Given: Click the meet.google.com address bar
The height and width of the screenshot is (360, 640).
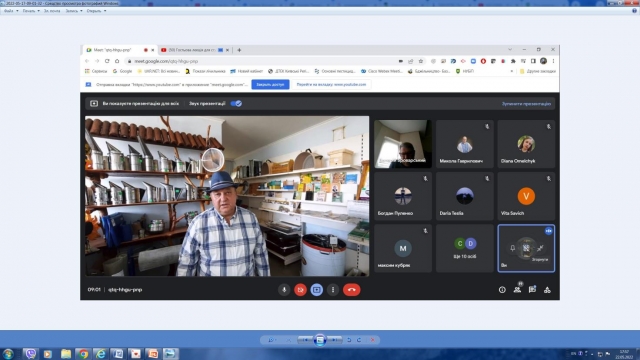Looking at the screenshot, I should (261, 61).
